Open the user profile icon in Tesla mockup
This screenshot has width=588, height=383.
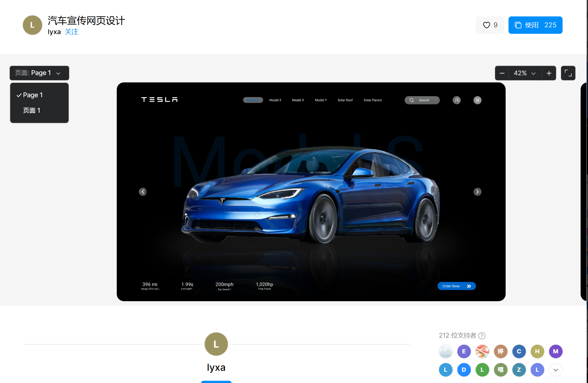pyautogui.click(x=456, y=100)
